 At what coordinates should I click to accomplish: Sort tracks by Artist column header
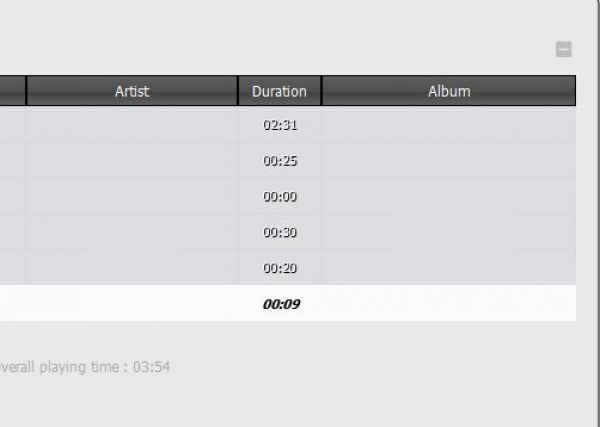pos(132,91)
